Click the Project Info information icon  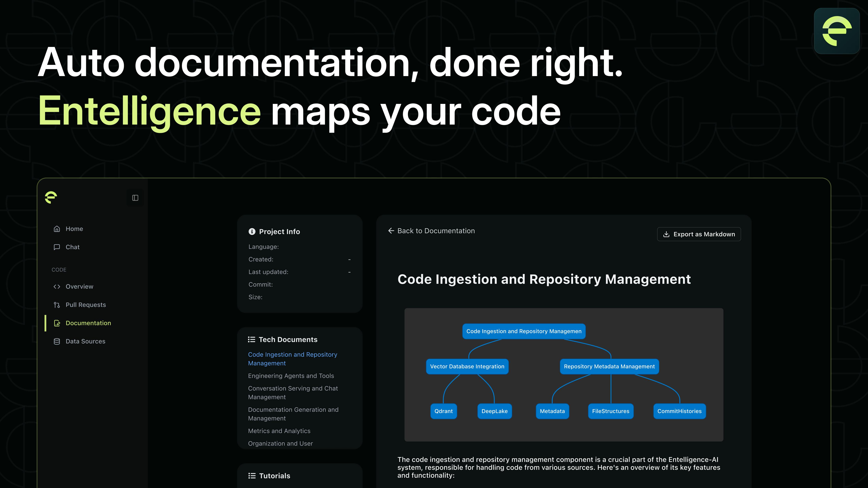[252, 232]
